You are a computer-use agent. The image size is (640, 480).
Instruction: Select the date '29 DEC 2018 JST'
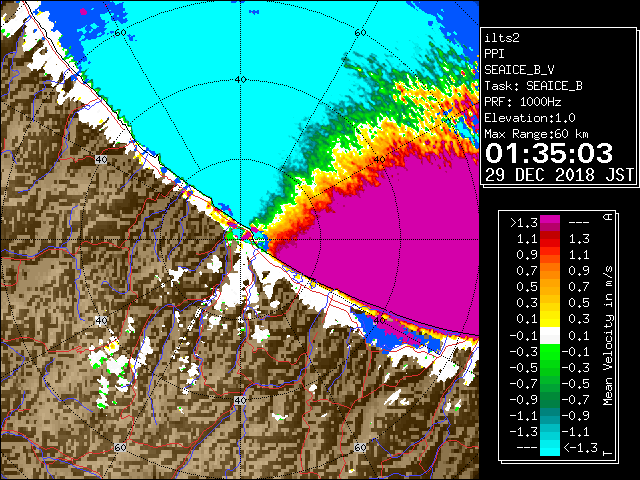559,175
